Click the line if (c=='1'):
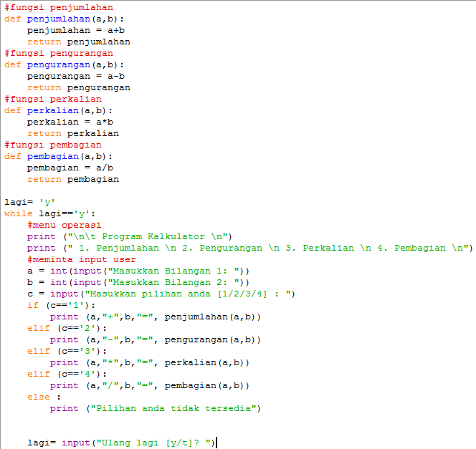This screenshot has width=476, height=449. point(62,306)
